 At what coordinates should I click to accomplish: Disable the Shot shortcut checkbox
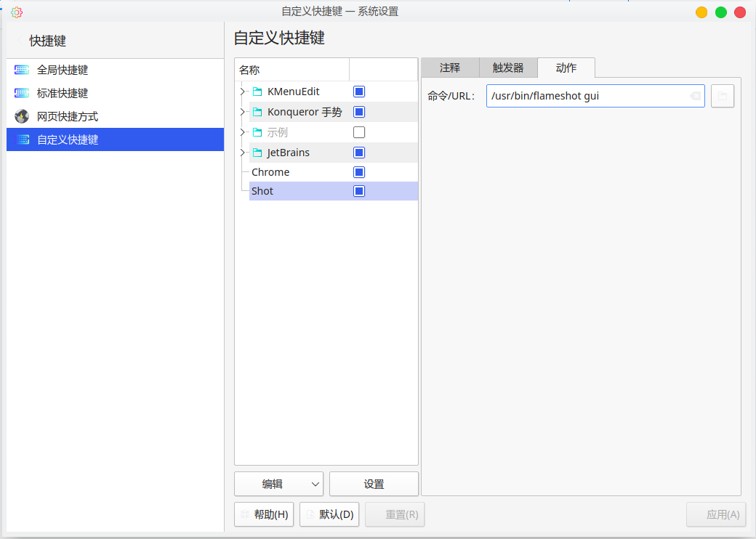click(358, 190)
